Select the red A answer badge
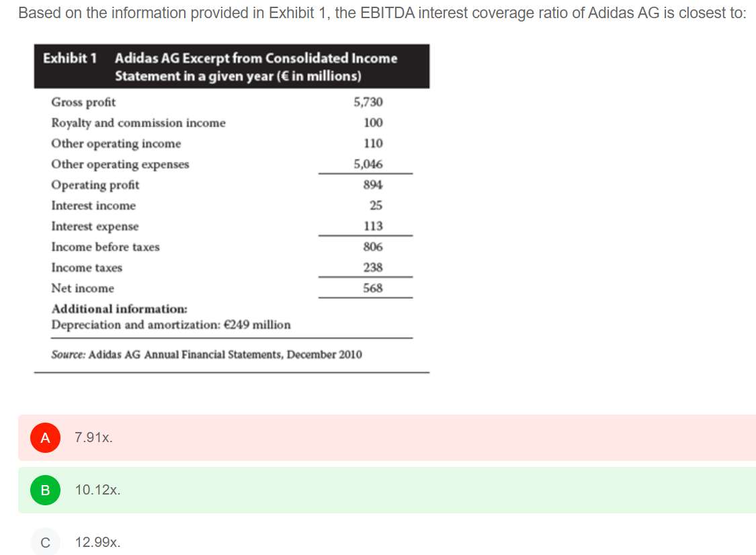 (45, 437)
